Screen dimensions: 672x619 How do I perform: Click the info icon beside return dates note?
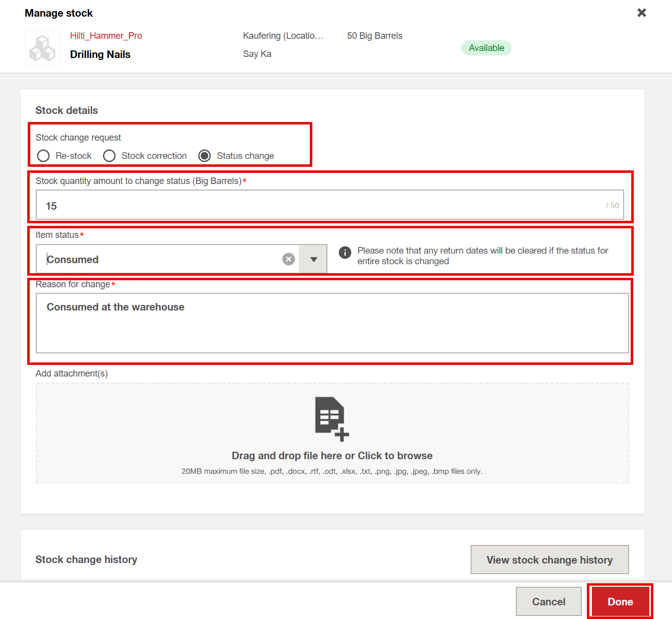pos(345,253)
